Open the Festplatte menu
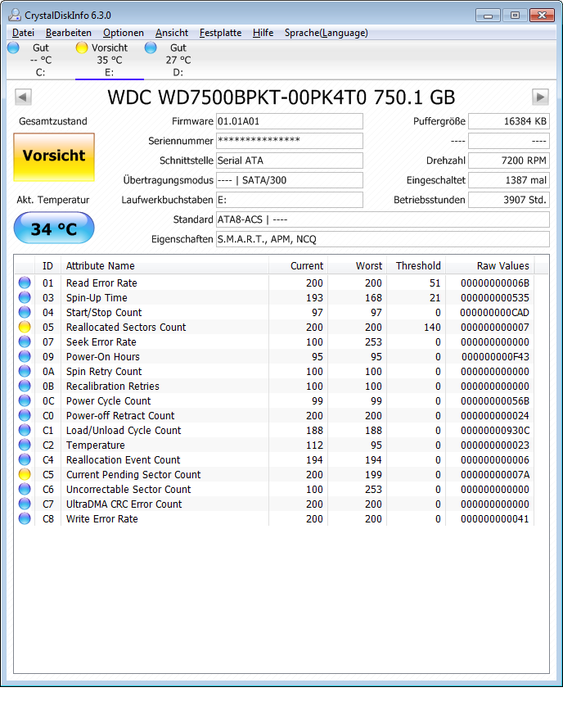The image size is (563, 728). tap(220, 33)
